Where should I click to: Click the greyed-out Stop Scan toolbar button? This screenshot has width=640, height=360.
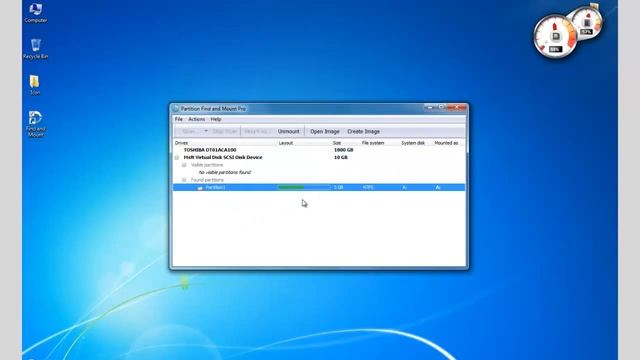(x=224, y=131)
